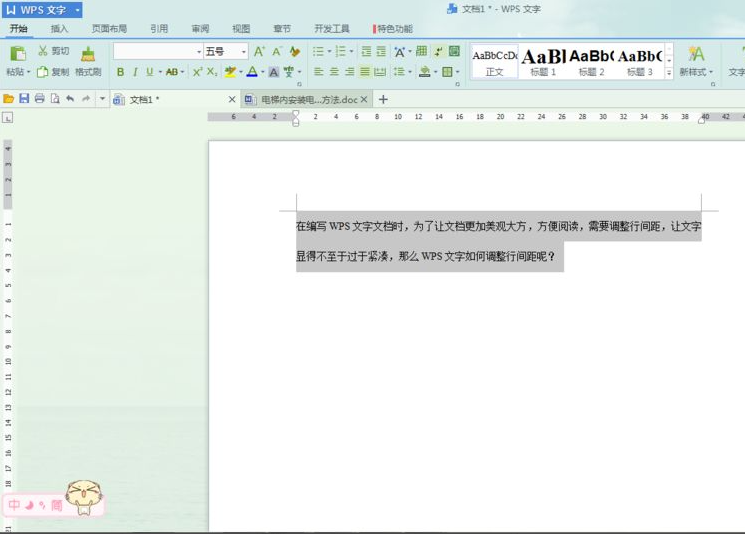
Task: Click the distributed alignment icon
Action: click(380, 72)
